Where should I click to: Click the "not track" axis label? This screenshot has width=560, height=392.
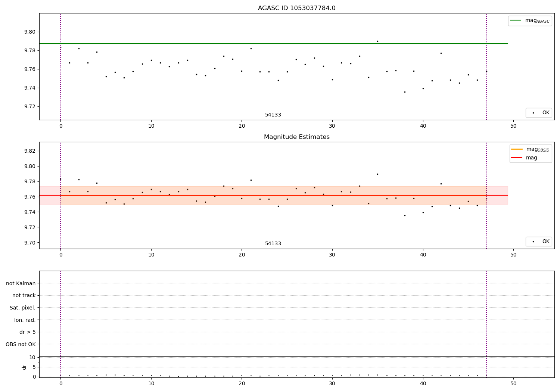click(x=24, y=295)
